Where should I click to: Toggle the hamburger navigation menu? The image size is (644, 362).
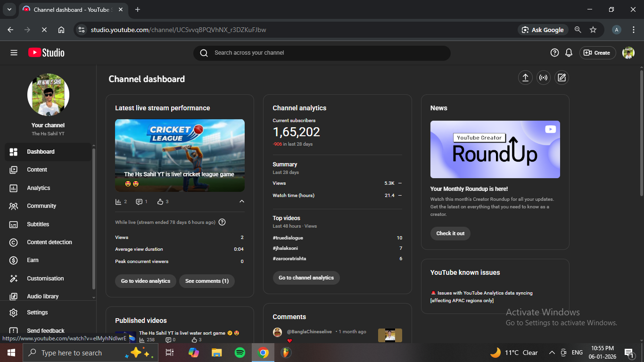pos(14,53)
